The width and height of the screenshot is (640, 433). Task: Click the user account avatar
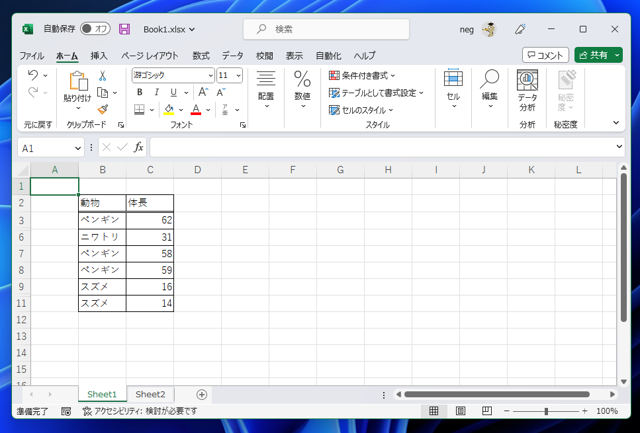tap(489, 29)
